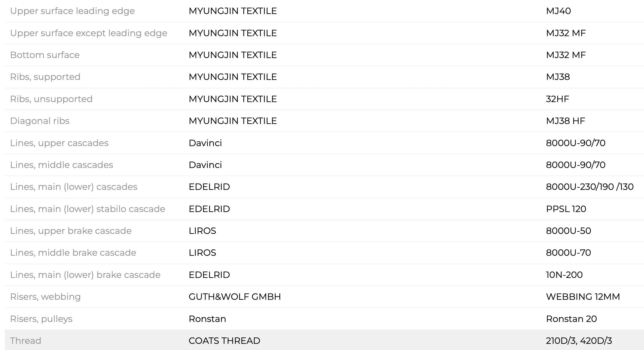Viewport: 644px width, 350px height.
Task: Click the highlighted Thread row label
Action: coord(26,341)
